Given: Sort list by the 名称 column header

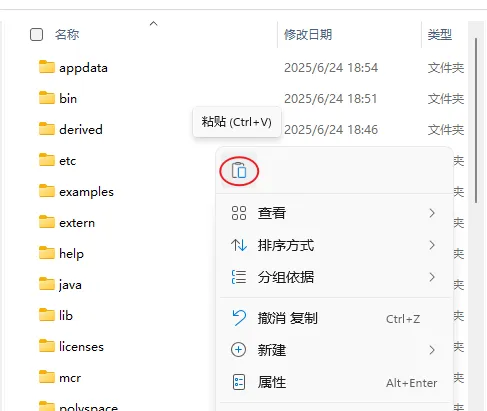Looking at the screenshot, I should pyautogui.click(x=67, y=35).
